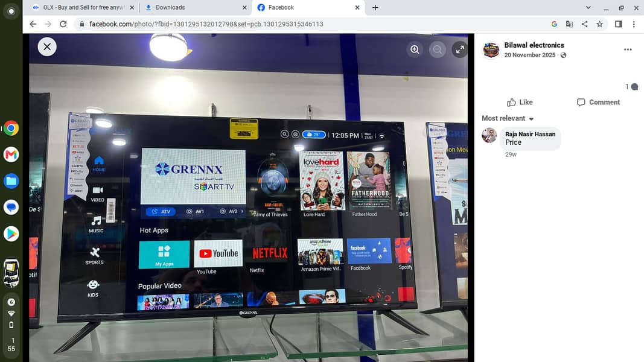644x362 pixels.
Task: Go back to previous page
Action: click(33, 24)
